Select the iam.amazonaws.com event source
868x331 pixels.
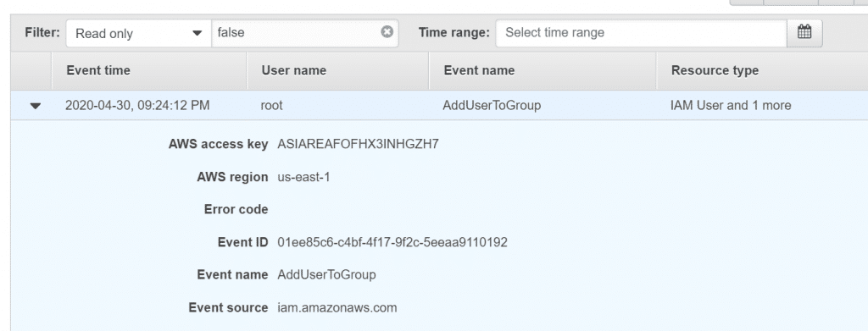tap(337, 308)
